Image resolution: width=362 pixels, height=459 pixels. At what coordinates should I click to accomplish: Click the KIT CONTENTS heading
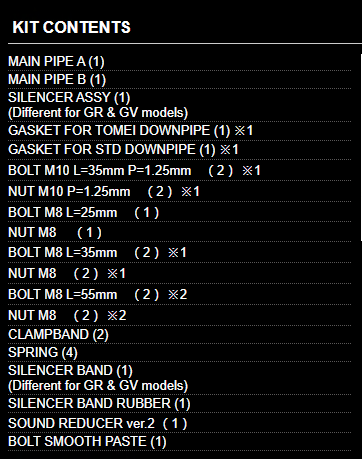[71, 27]
